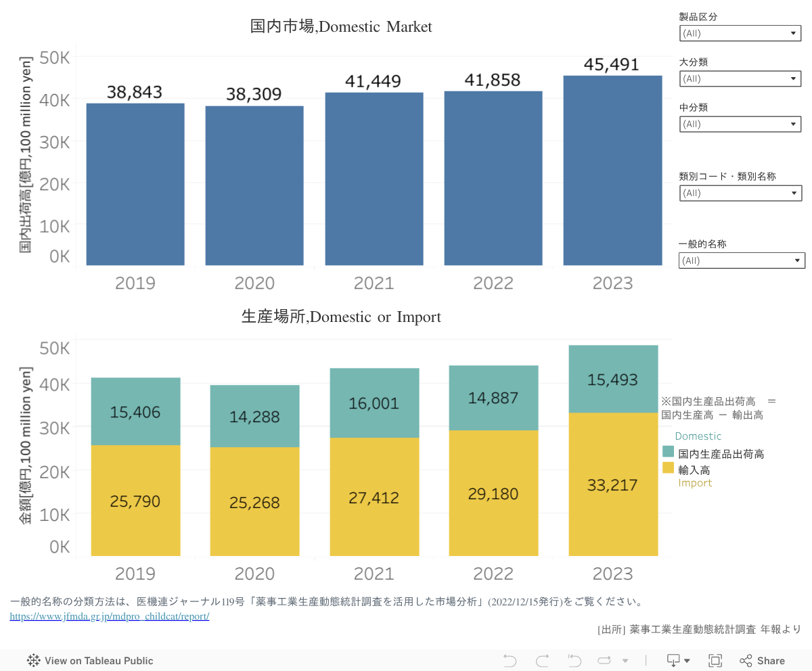This screenshot has height=671, width=812.
Task: Click the 41,858 value label
Action: click(493, 80)
